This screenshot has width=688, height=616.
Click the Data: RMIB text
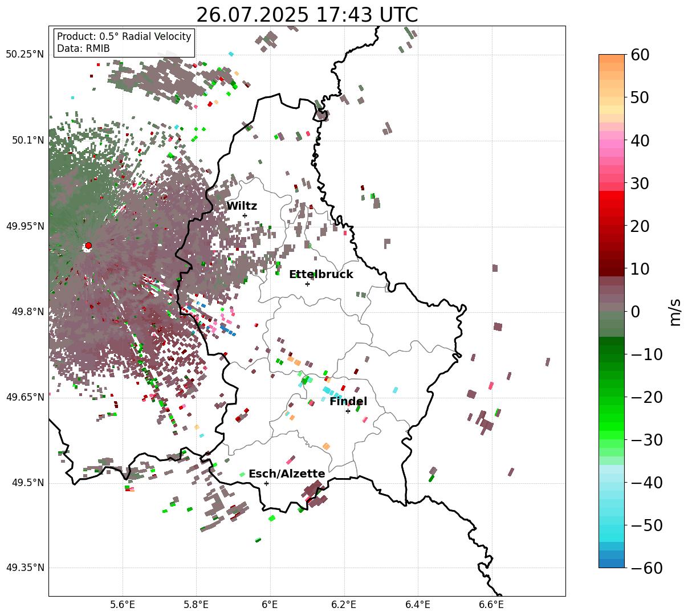(x=83, y=48)
